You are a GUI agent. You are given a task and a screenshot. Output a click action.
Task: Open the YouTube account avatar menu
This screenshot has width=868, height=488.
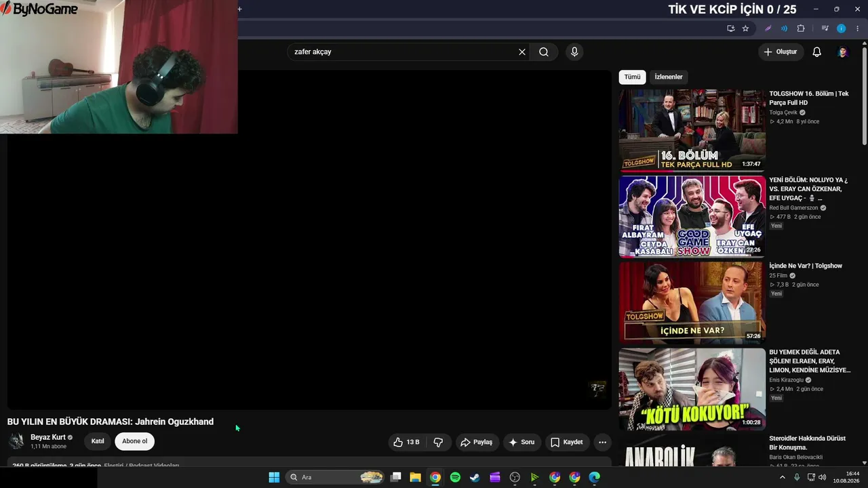click(x=843, y=52)
